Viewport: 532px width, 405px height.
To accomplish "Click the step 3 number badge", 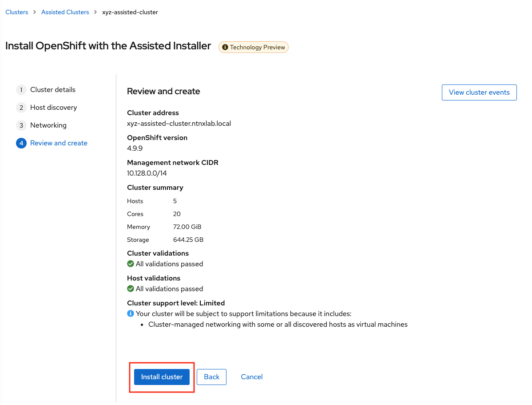I will tap(21, 125).
